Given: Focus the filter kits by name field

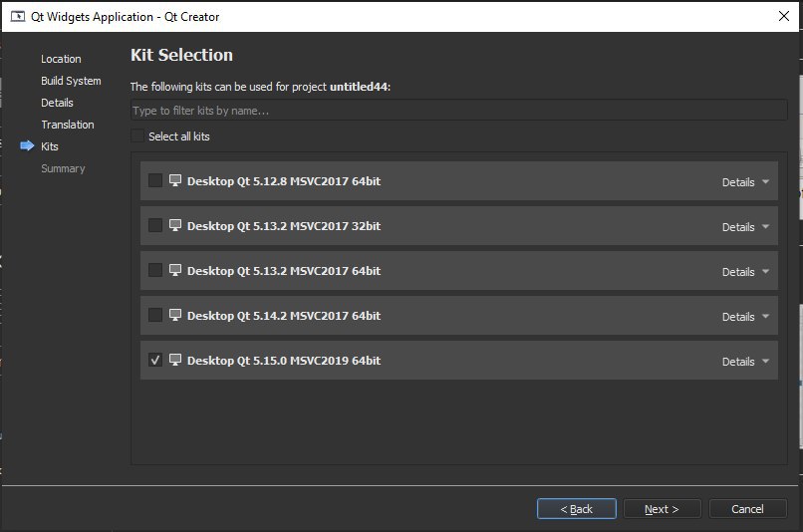Looking at the screenshot, I should (x=459, y=111).
